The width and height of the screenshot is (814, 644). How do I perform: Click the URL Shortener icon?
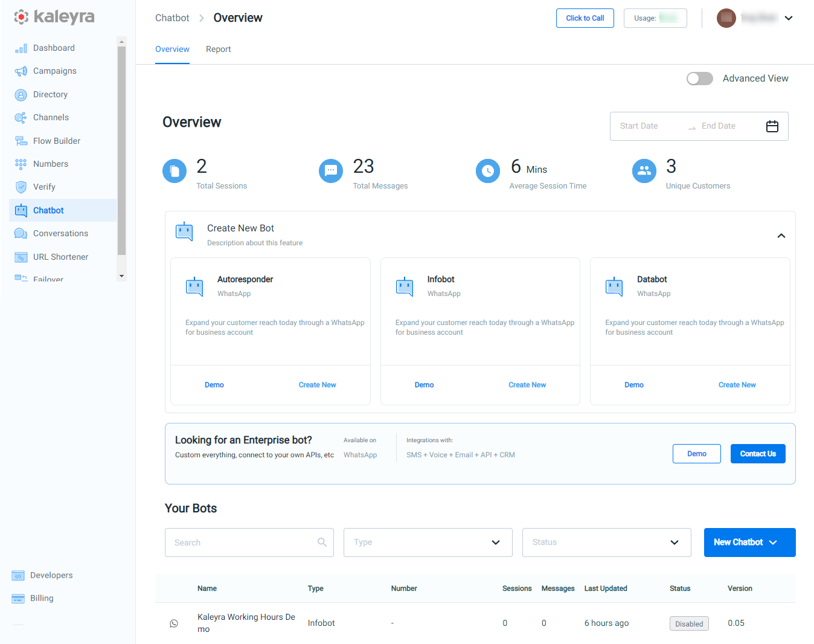click(21, 257)
